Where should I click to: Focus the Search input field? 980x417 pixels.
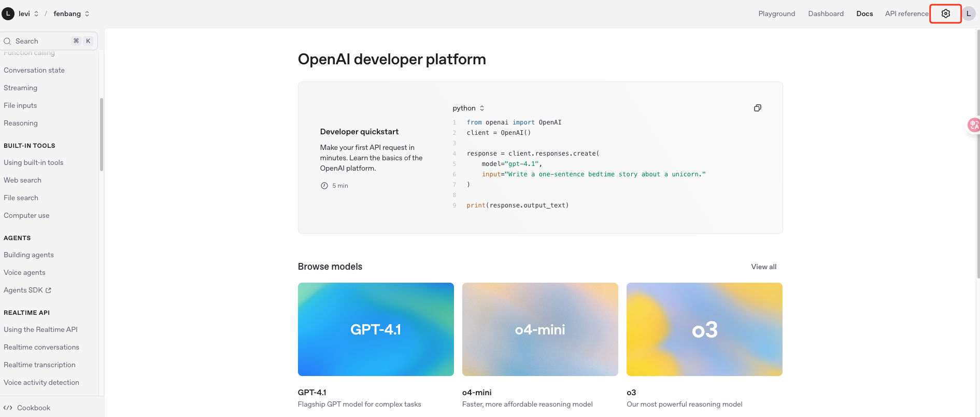[49, 41]
